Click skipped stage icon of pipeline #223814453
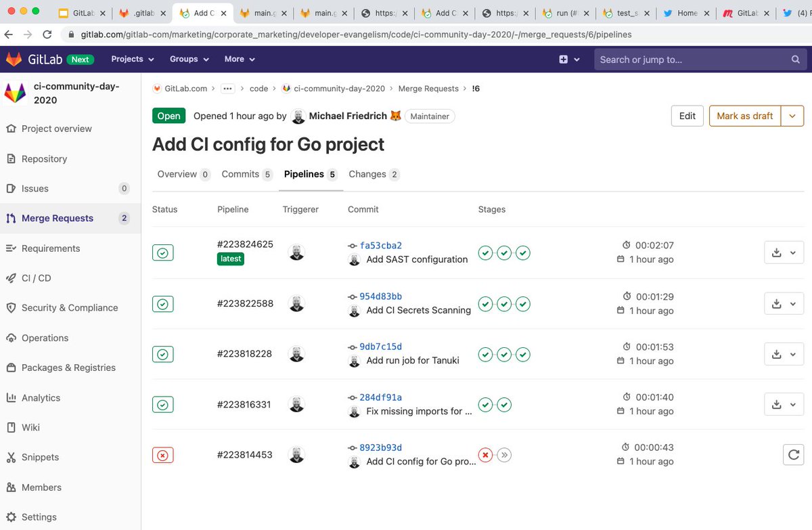Screen dimensions: 812x530 (x=504, y=455)
